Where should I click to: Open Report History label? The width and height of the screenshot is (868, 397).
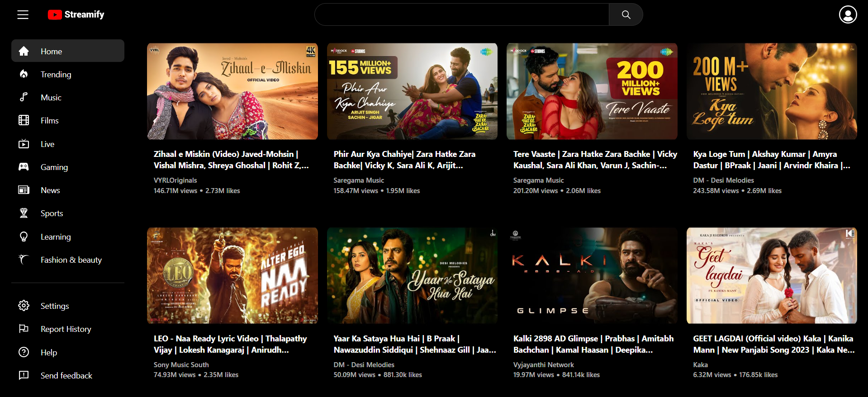(x=66, y=329)
